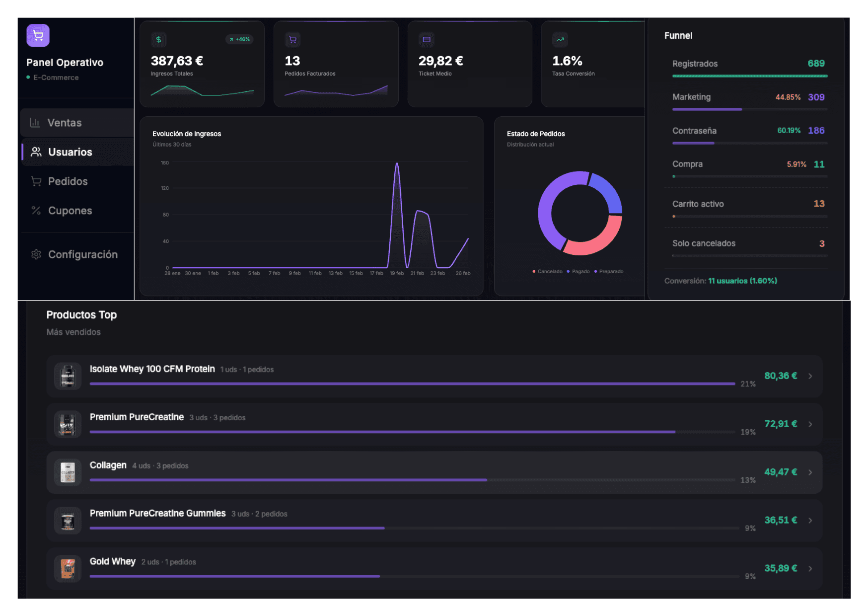Click the purple shopping cart logo icon

click(x=38, y=35)
